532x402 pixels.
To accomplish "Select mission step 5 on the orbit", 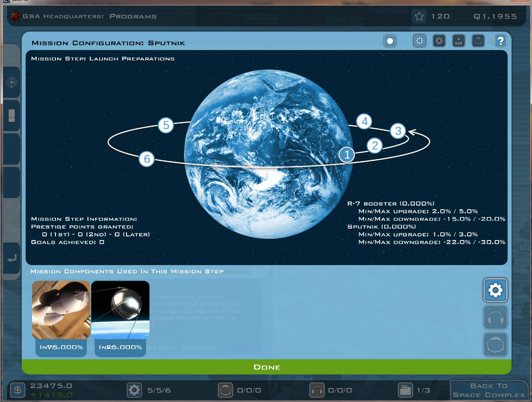I will 166,125.
